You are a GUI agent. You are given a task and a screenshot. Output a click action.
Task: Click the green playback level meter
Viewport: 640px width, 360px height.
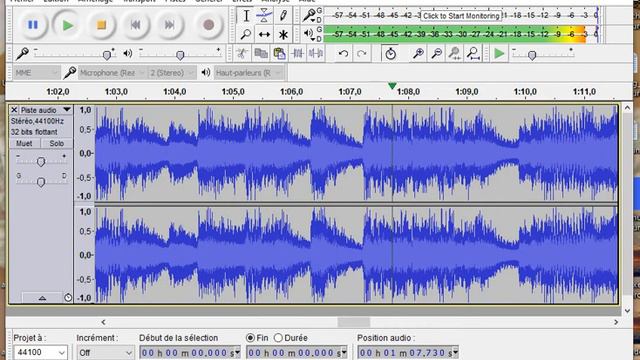point(460,34)
